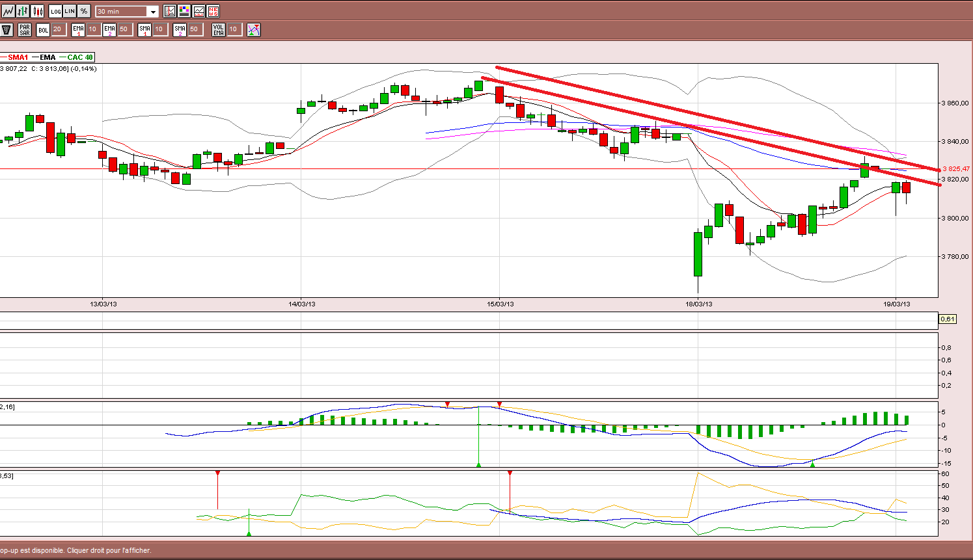This screenshot has width=973, height=560.
Task: Click the 3 825,47 price label
Action: (x=955, y=169)
